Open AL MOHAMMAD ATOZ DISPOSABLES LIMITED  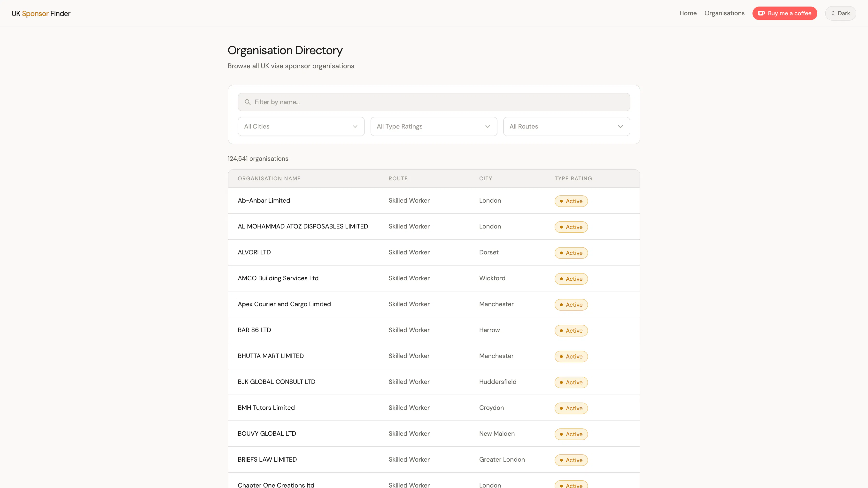click(x=434, y=227)
